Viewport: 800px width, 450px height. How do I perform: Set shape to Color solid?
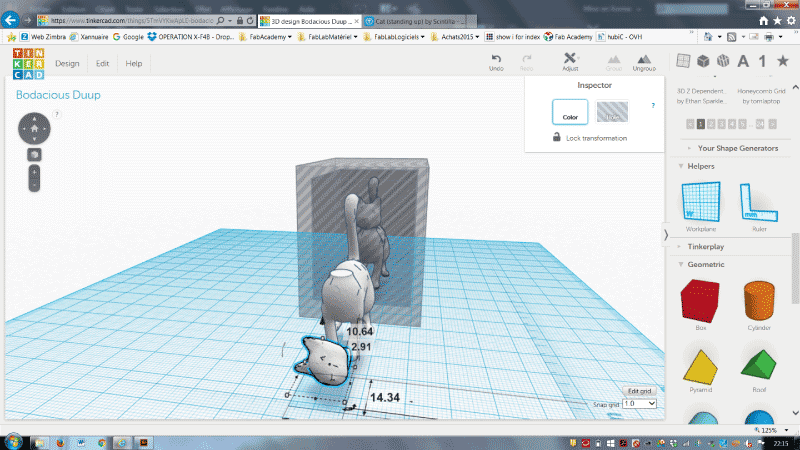click(x=570, y=112)
